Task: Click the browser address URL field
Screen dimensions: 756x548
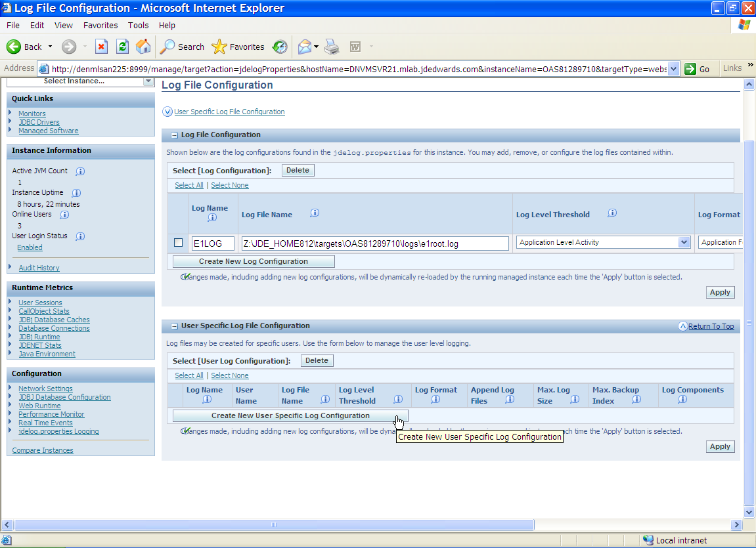Action: pyautogui.click(x=359, y=69)
